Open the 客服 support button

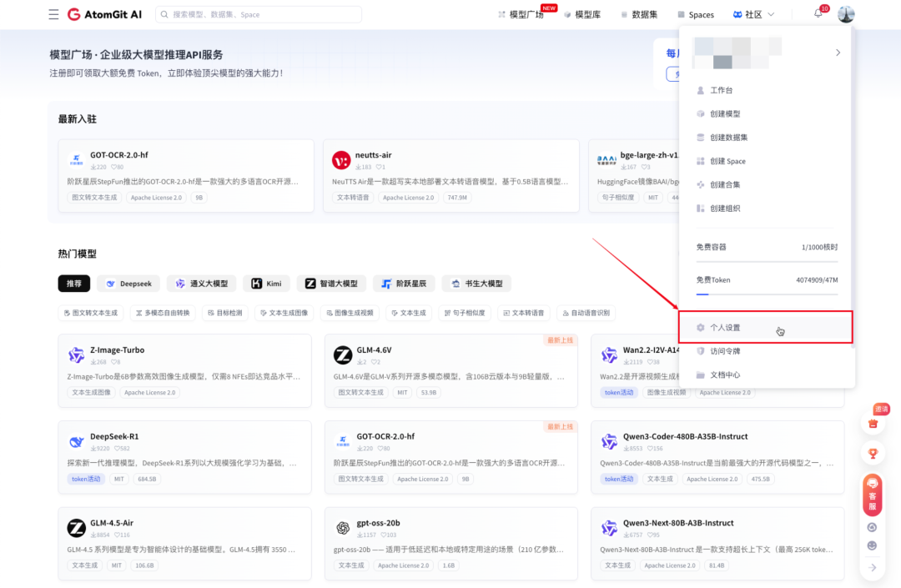pos(873,495)
